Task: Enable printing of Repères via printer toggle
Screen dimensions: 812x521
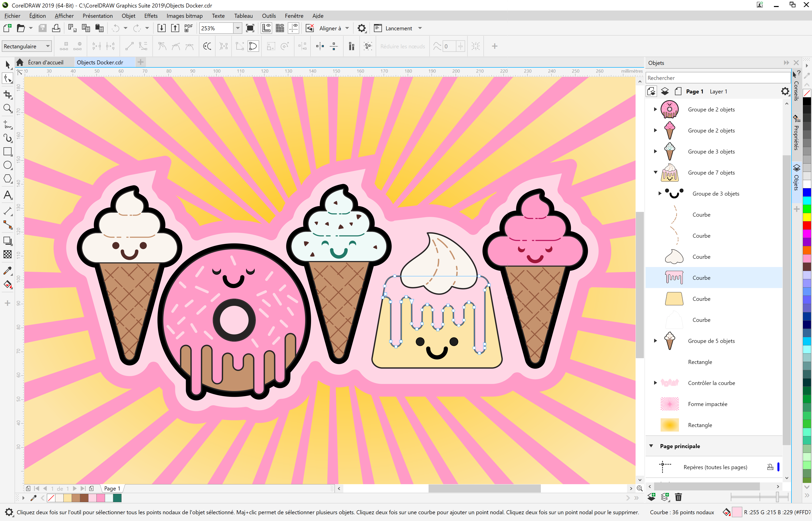Action: [x=771, y=467]
